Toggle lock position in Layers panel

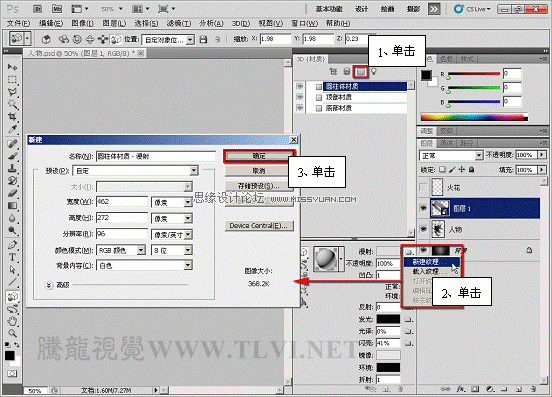click(462, 170)
